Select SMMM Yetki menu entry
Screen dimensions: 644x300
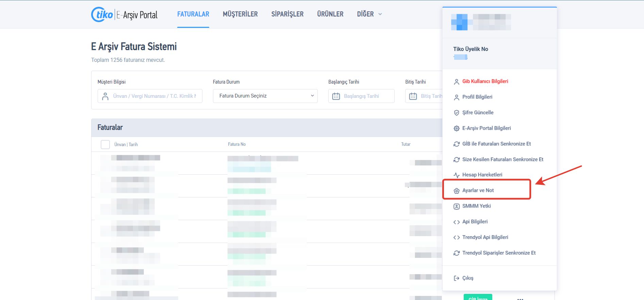pos(476,206)
